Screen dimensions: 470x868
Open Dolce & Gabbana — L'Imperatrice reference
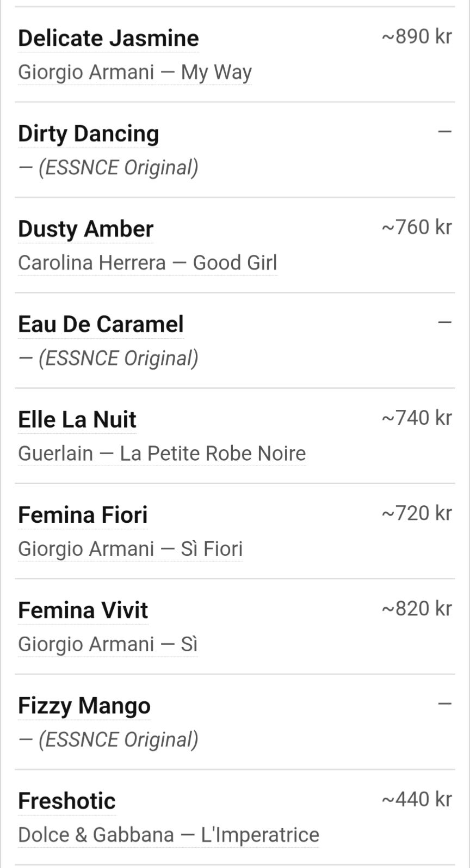pyautogui.click(x=169, y=834)
